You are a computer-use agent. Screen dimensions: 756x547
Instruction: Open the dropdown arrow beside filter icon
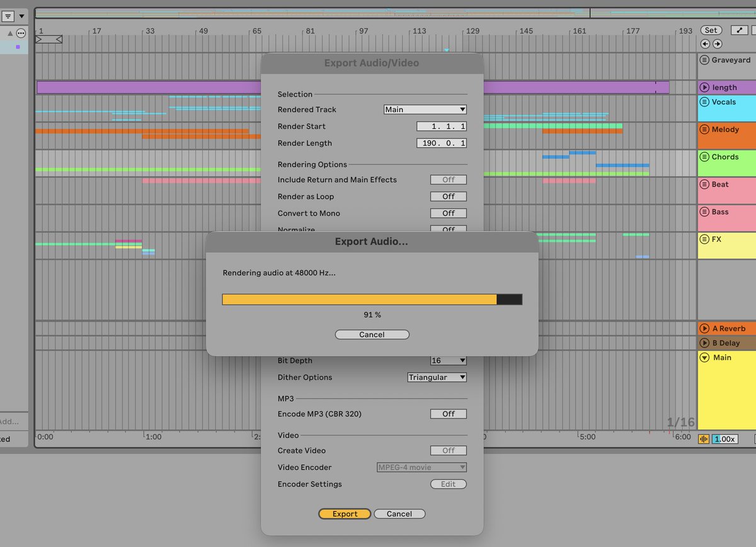point(21,16)
